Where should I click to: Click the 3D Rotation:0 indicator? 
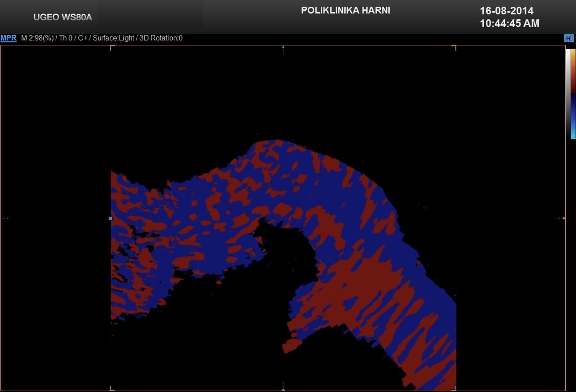click(161, 38)
